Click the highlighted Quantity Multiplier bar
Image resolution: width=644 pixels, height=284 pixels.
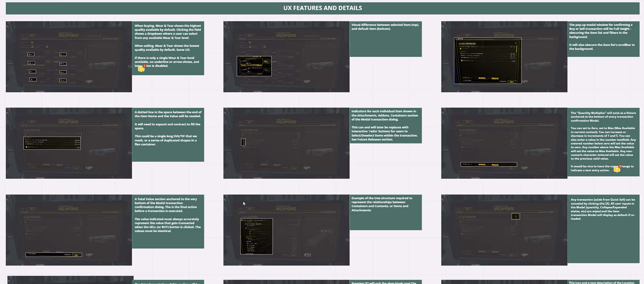coord(489,164)
